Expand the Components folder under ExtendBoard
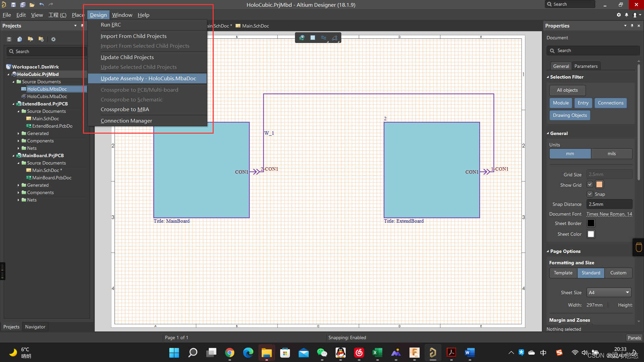The width and height of the screenshot is (644, 362). 18,141
